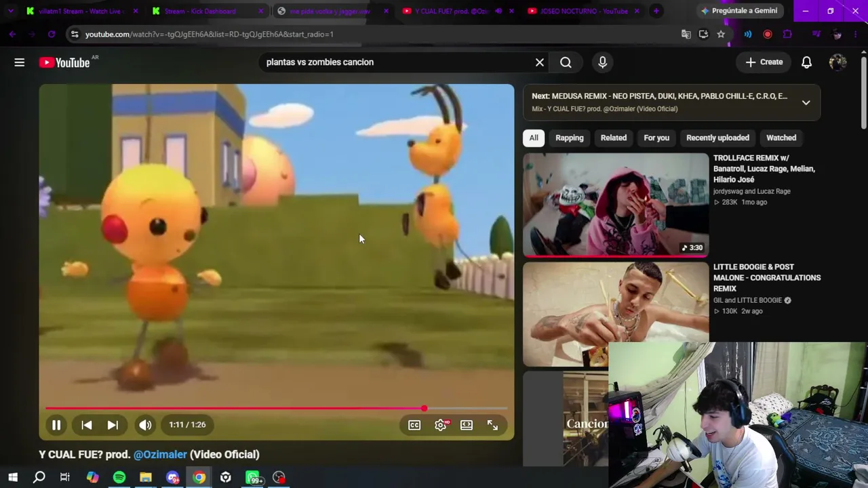Open the TROLLFACE REMIX video thumbnail
Viewport: 868px width, 488px height.
pos(616,205)
